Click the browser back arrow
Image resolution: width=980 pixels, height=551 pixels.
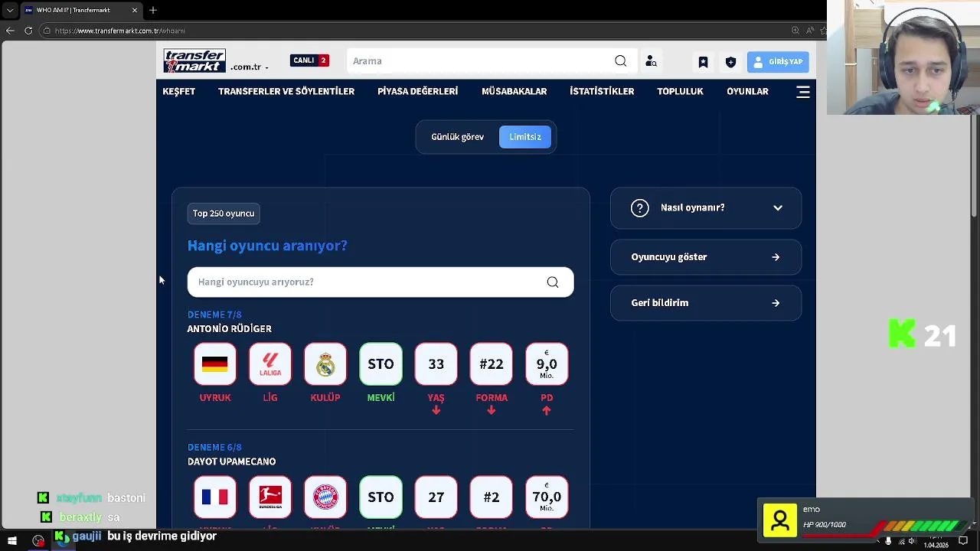click(10, 31)
